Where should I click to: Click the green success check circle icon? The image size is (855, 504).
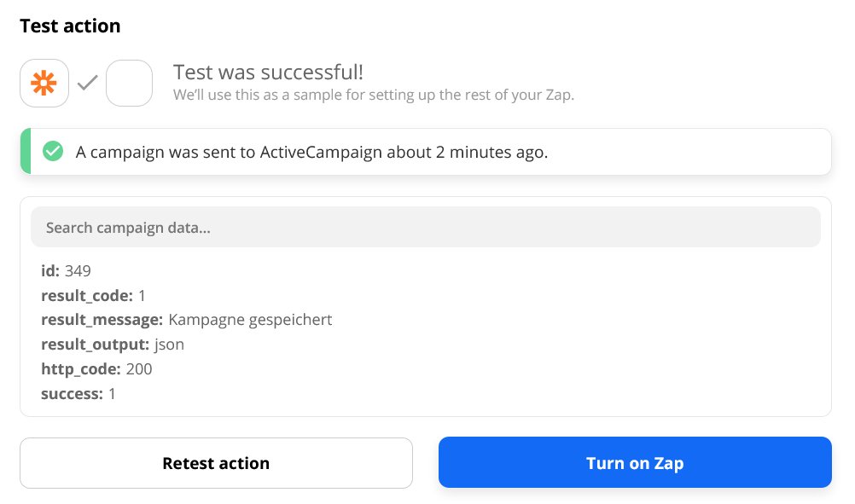pos(53,152)
